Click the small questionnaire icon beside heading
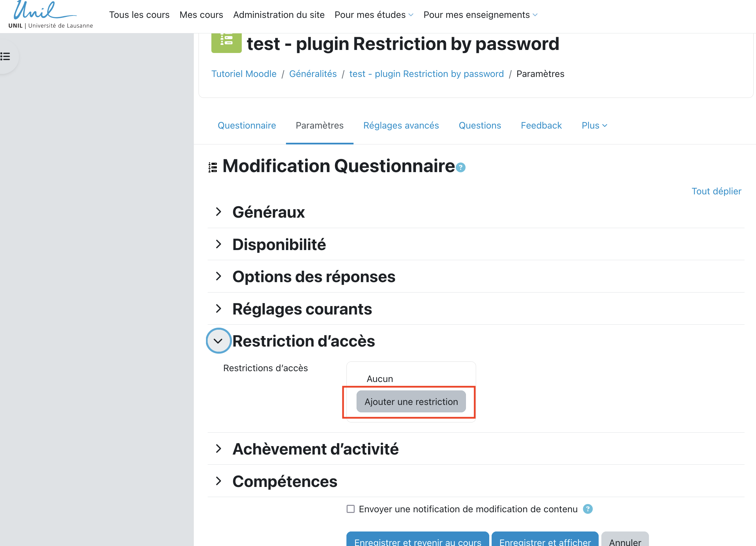The width and height of the screenshot is (756, 546). 213,167
